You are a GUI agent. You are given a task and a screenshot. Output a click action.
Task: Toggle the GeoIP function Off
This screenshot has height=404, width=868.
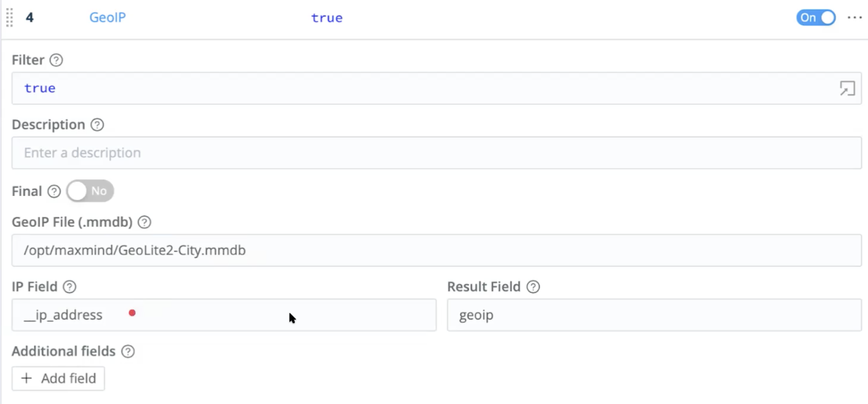(816, 18)
